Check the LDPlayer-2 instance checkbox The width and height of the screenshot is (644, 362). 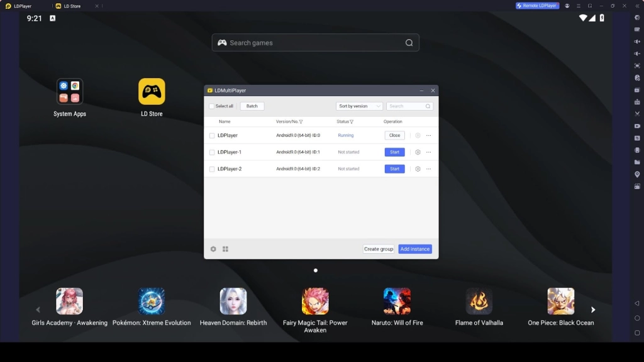pos(212,169)
